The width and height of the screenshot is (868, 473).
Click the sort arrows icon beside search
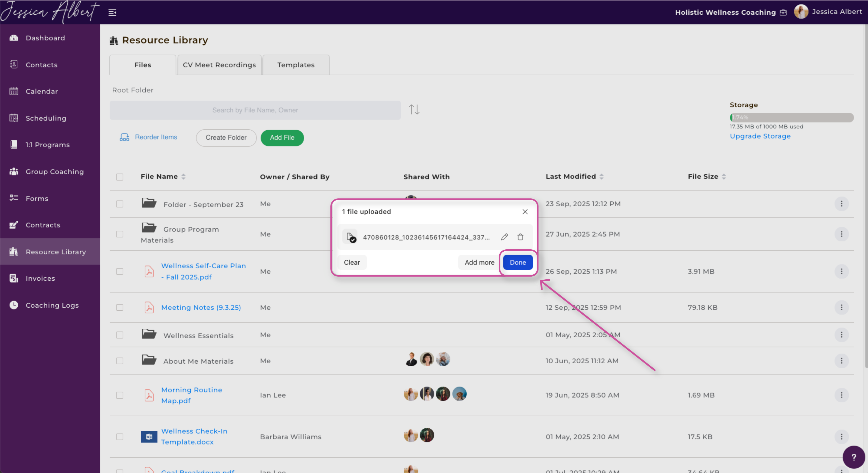pyautogui.click(x=414, y=110)
